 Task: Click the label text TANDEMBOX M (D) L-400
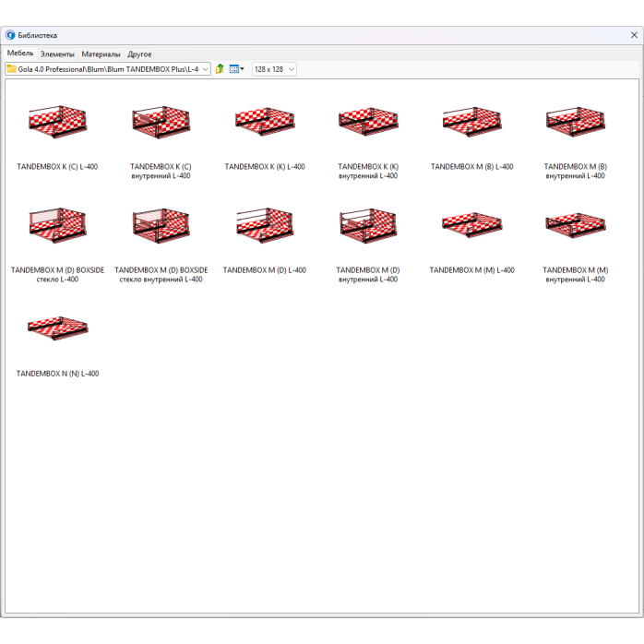click(265, 270)
